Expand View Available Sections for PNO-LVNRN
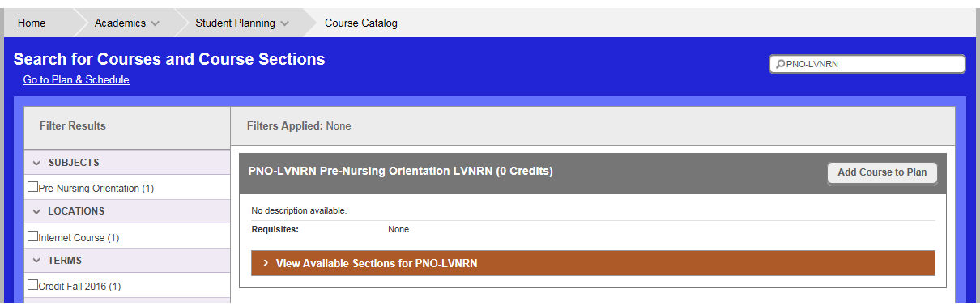980x306 pixels. (593, 263)
